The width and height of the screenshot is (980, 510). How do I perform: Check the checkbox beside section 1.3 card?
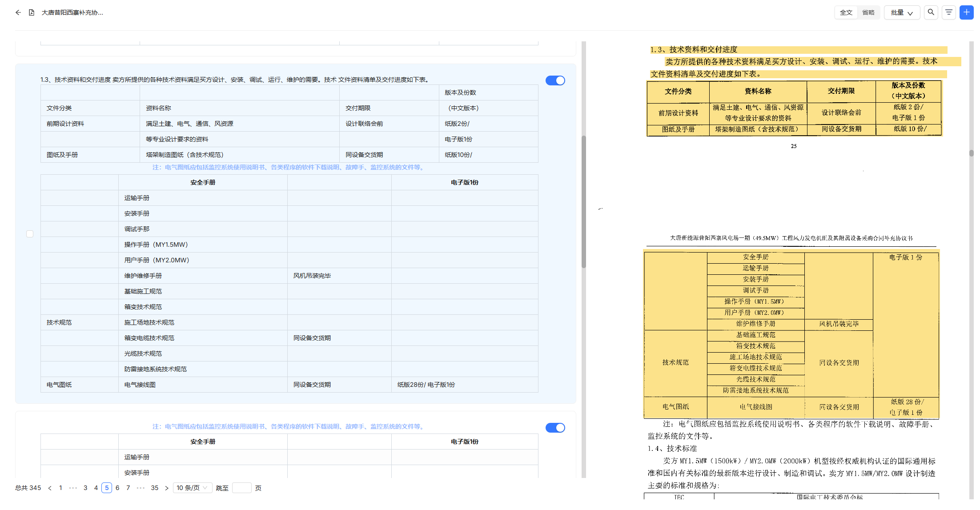[x=30, y=234]
